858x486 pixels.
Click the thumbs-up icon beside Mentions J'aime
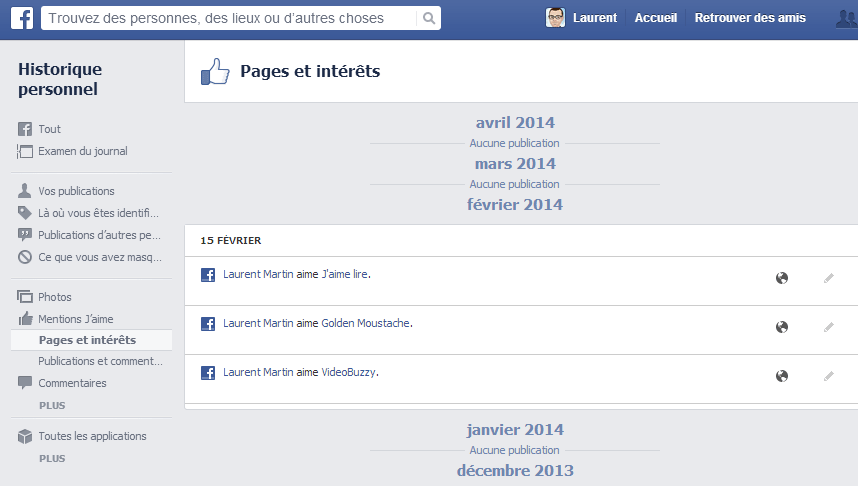[x=25, y=319]
